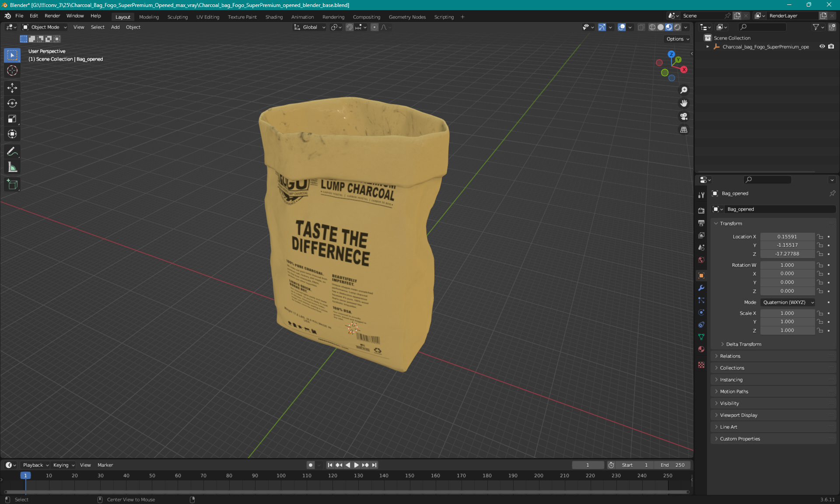This screenshot has width=840, height=504.
Task: Open Playback popover in timeline
Action: pyautogui.click(x=35, y=465)
